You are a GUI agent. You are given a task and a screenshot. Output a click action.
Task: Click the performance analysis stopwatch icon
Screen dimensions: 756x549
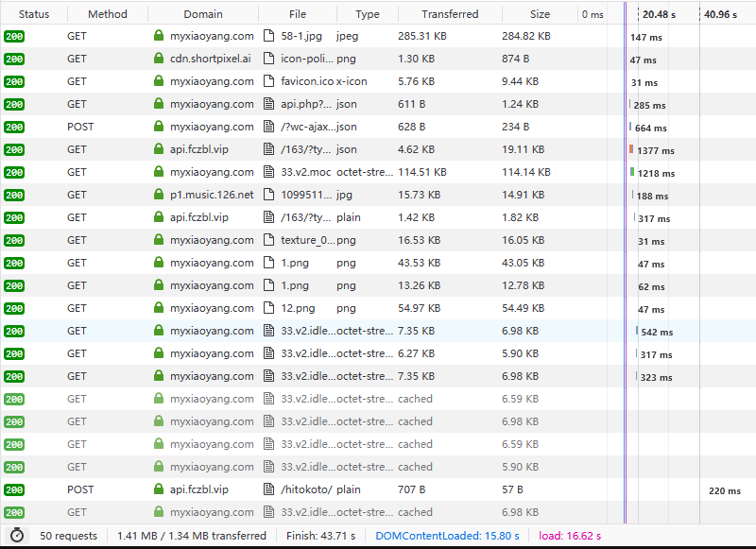click(17, 535)
